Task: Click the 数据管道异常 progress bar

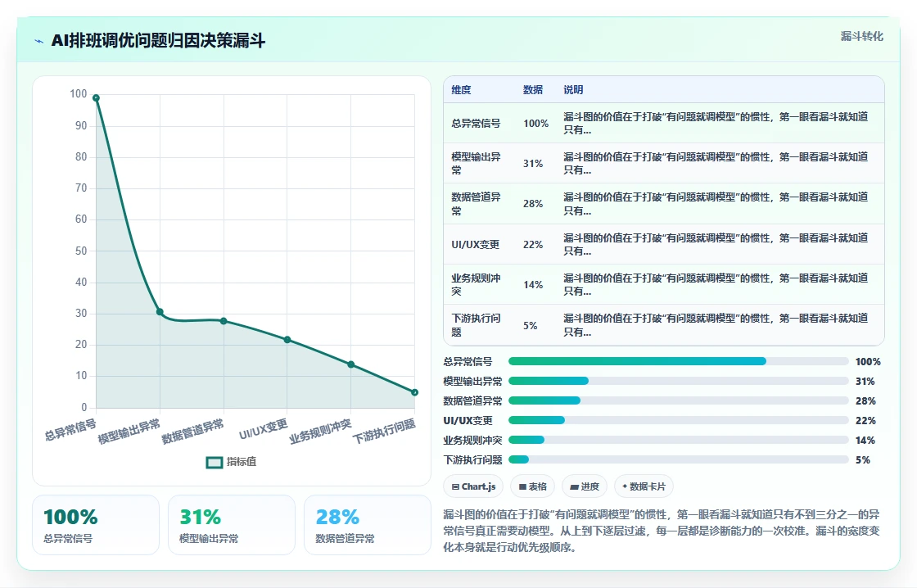Action: point(679,400)
